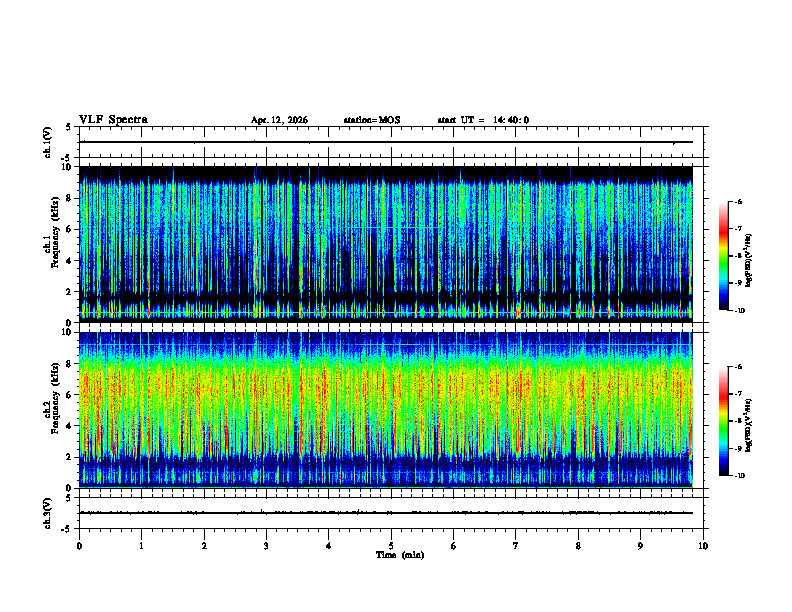Viewport: 792px width, 612px height.
Task: Click the "VLF Spectra" title text
Action: (x=113, y=120)
